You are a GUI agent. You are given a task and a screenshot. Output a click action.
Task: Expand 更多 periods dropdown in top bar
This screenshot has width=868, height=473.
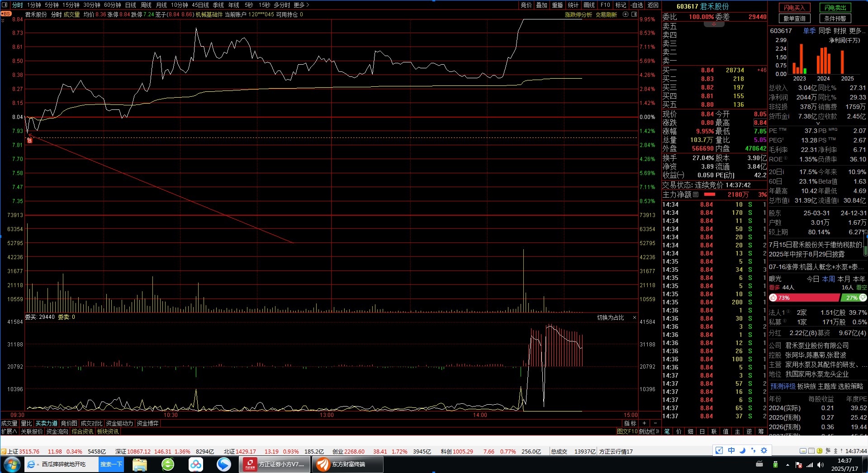[x=301, y=5]
